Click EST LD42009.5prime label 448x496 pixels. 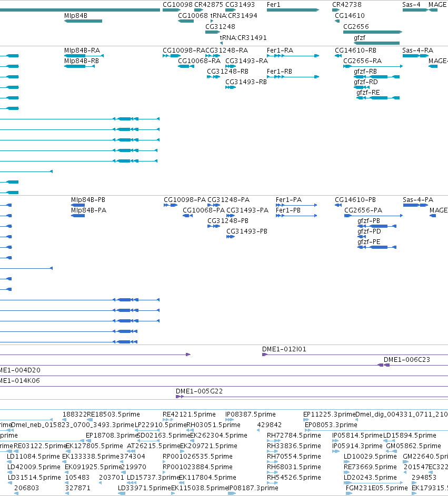(x=34, y=467)
